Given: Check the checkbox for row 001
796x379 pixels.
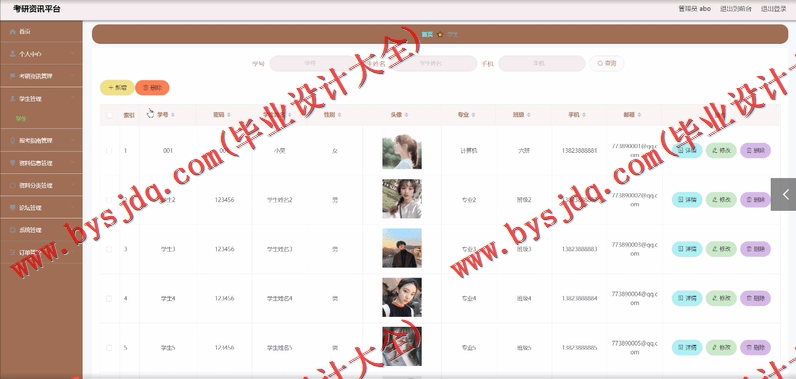Looking at the screenshot, I should [x=109, y=151].
